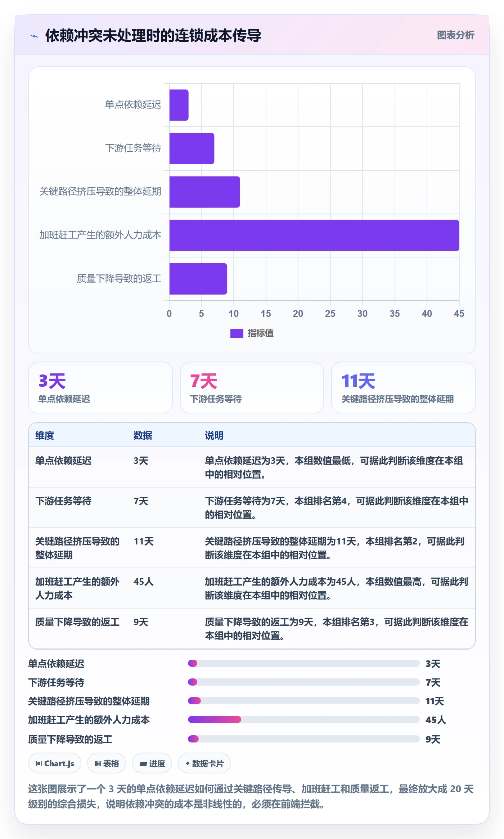Click the 质量下降导致的返工 row name in the table

(x=77, y=622)
